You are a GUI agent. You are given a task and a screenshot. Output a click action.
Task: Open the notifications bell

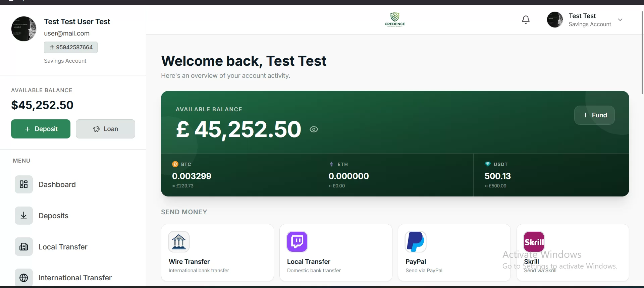click(526, 20)
